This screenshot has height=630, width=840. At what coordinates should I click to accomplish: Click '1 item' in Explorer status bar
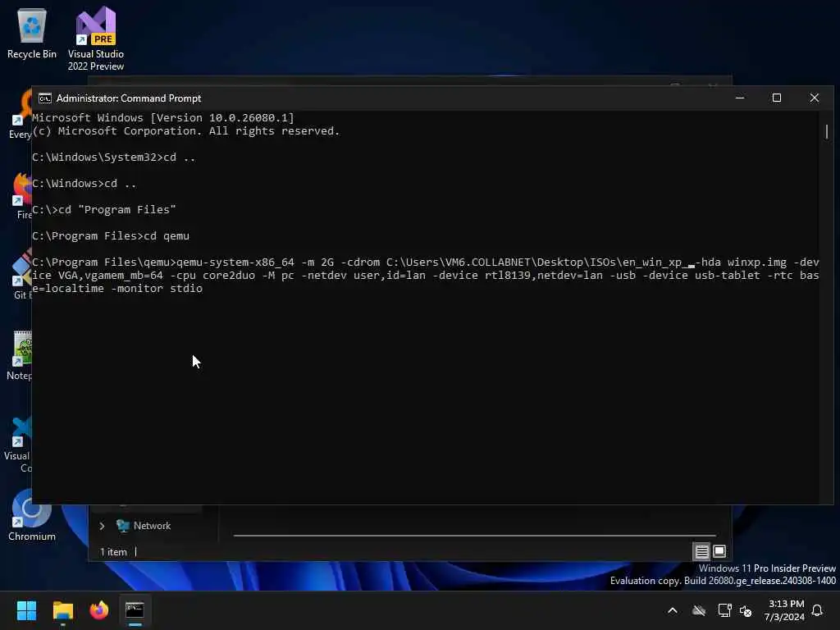113,552
